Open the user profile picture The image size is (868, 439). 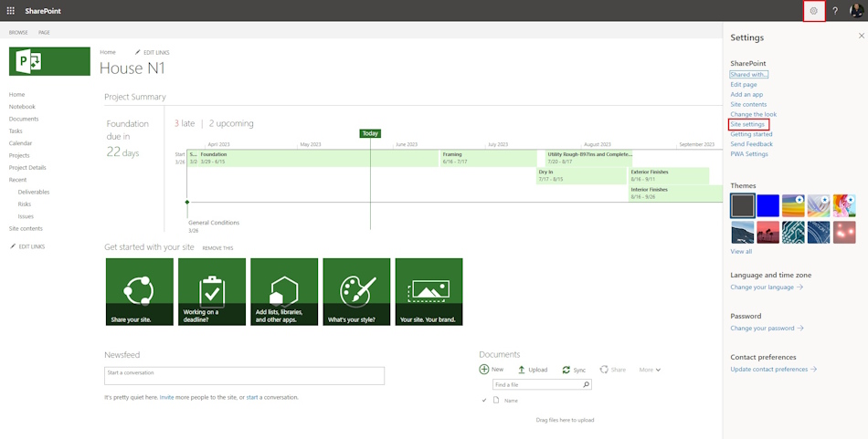tap(856, 11)
